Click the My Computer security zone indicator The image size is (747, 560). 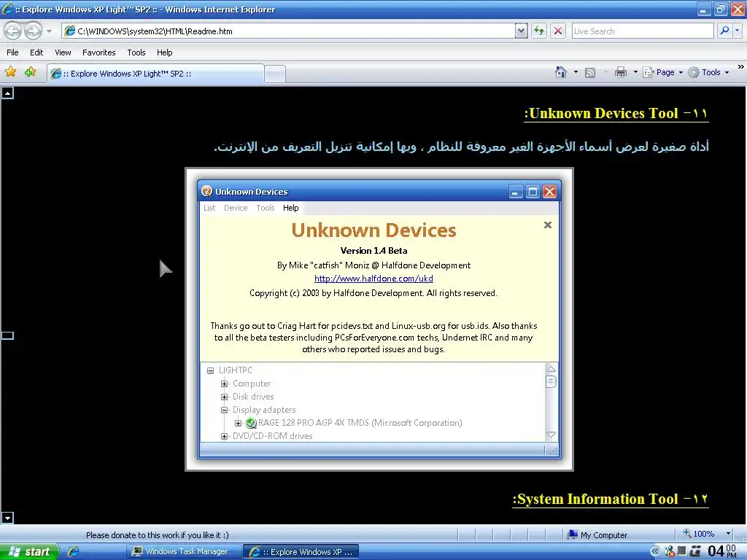pos(597,534)
